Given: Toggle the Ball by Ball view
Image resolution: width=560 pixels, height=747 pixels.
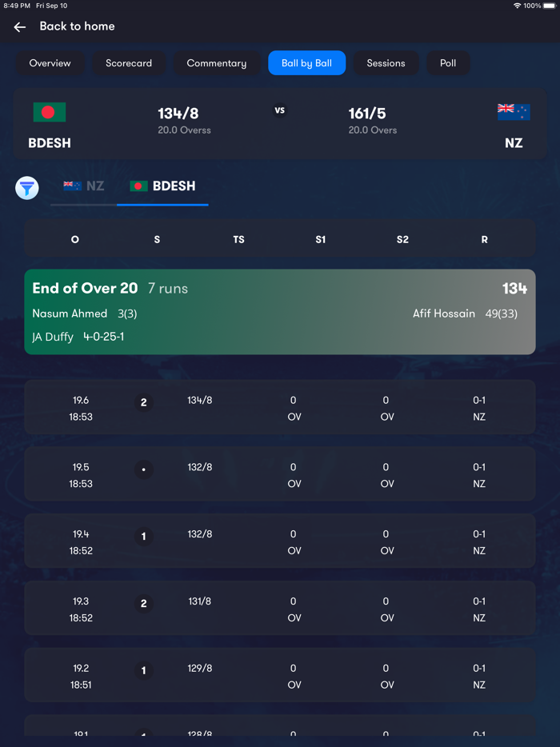Looking at the screenshot, I should (306, 62).
